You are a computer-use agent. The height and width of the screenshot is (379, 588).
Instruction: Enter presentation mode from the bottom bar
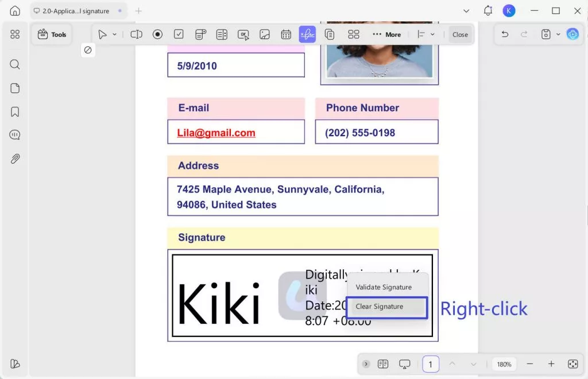tap(405, 363)
